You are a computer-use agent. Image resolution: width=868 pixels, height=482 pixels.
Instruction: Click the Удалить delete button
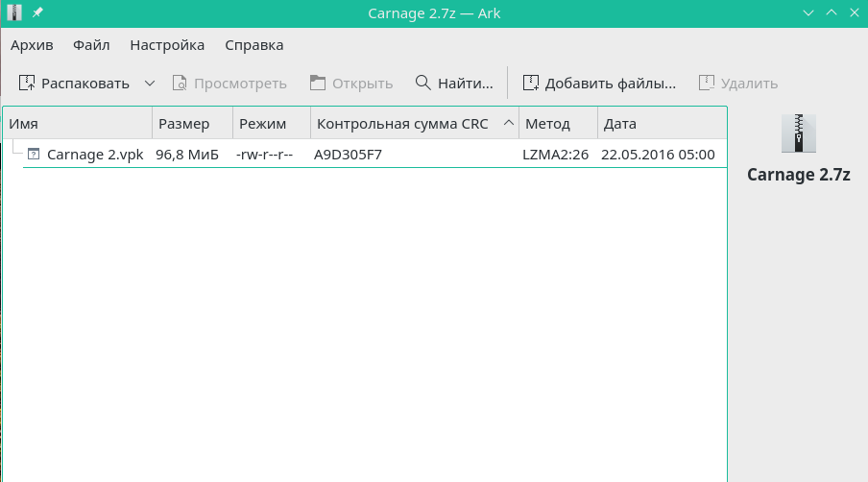point(738,83)
